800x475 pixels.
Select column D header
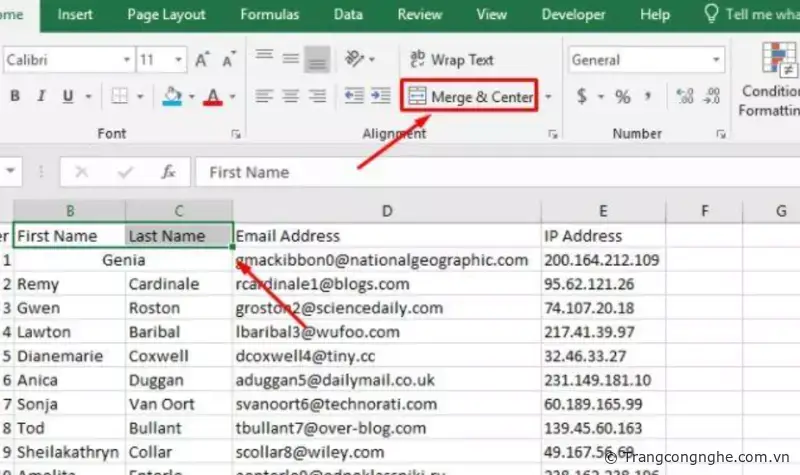[x=386, y=210]
